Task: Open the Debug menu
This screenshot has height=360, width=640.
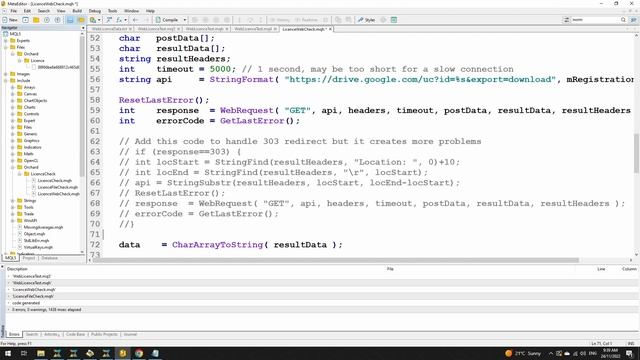Action: click(x=95, y=11)
